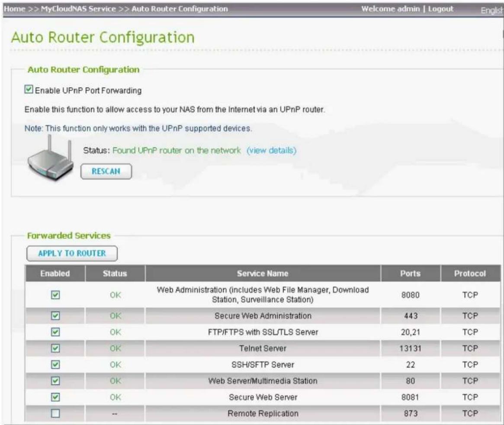Toggle Secure Web Server checkbox
Image resolution: width=504 pixels, height=425 pixels.
[x=55, y=397]
